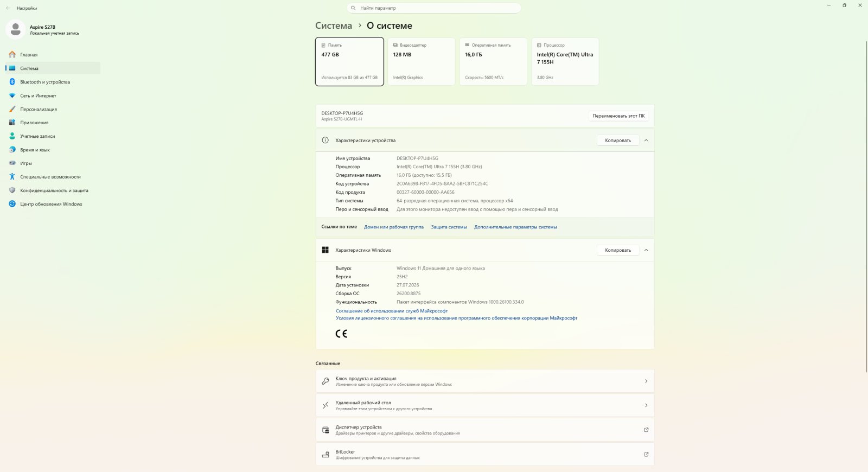Open Персонализация settings

click(x=53, y=109)
